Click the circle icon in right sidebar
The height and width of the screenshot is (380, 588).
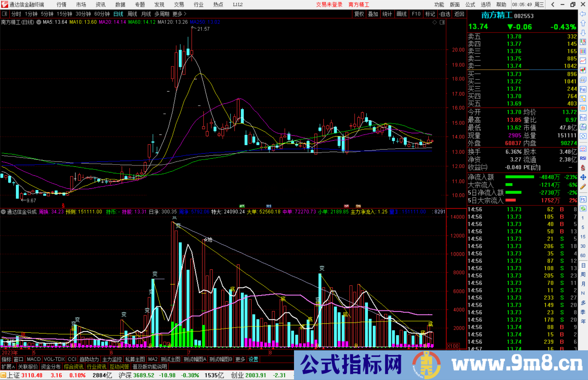coord(583,136)
